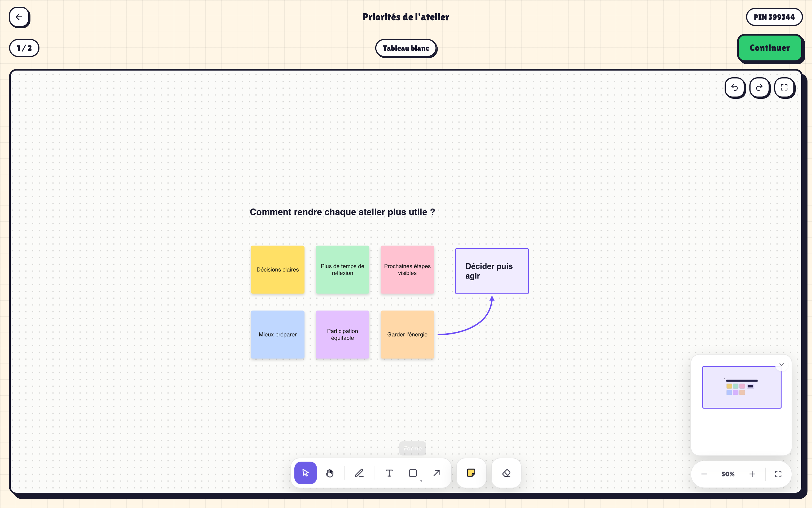Click the Tableau blanc label pill
Image resolution: width=812 pixels, height=508 pixels.
(x=406, y=48)
